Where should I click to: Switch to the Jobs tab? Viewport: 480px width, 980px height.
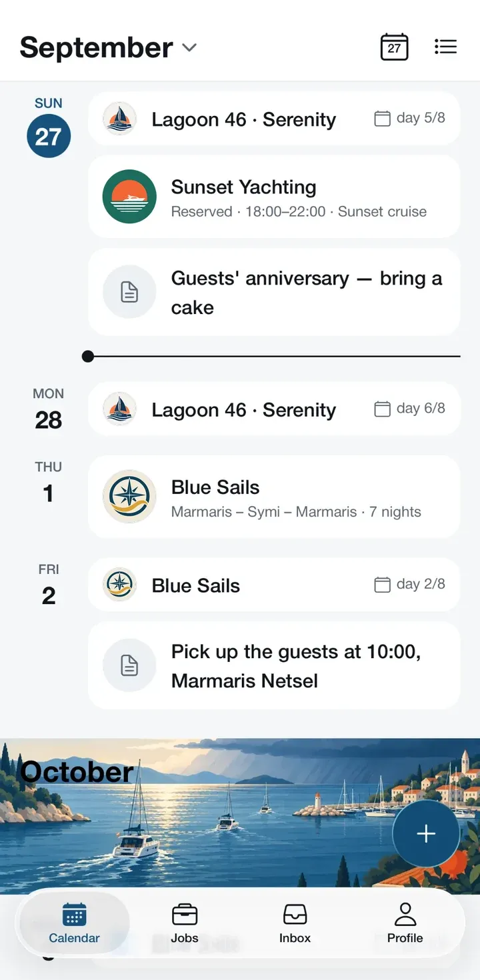click(185, 923)
